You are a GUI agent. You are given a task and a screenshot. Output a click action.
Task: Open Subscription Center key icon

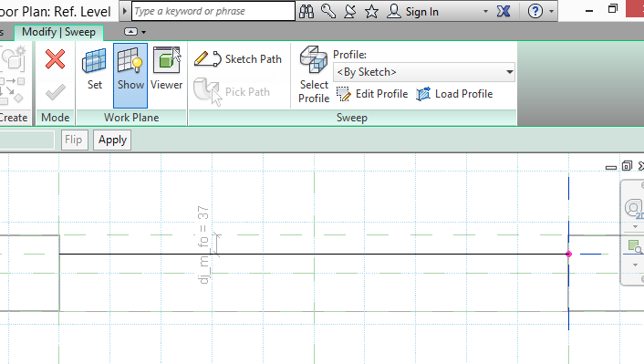click(x=328, y=12)
